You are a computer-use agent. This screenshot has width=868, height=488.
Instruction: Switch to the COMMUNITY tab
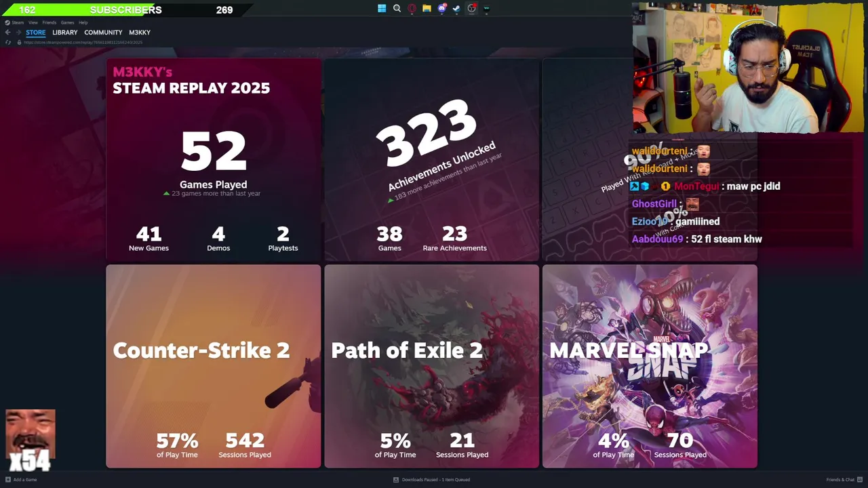pos(103,33)
